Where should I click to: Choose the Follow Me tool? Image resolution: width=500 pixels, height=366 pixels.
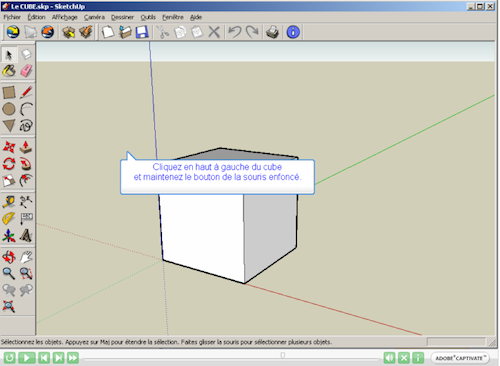tap(26, 164)
